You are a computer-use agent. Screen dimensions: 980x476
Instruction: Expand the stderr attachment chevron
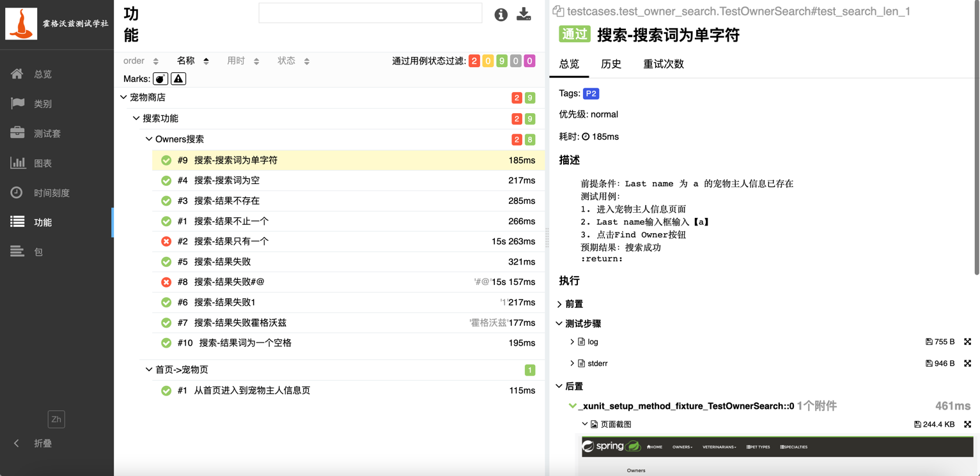point(572,364)
